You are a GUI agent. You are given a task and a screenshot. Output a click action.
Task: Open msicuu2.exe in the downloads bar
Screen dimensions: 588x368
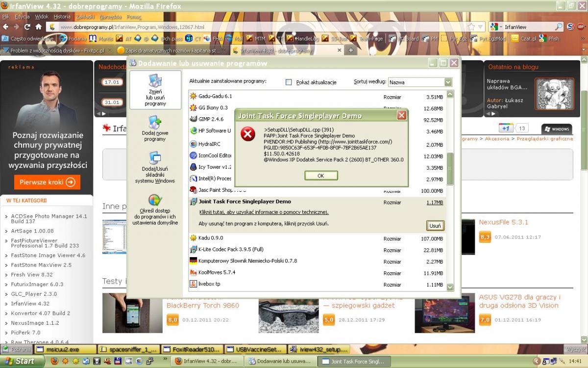pos(65,349)
